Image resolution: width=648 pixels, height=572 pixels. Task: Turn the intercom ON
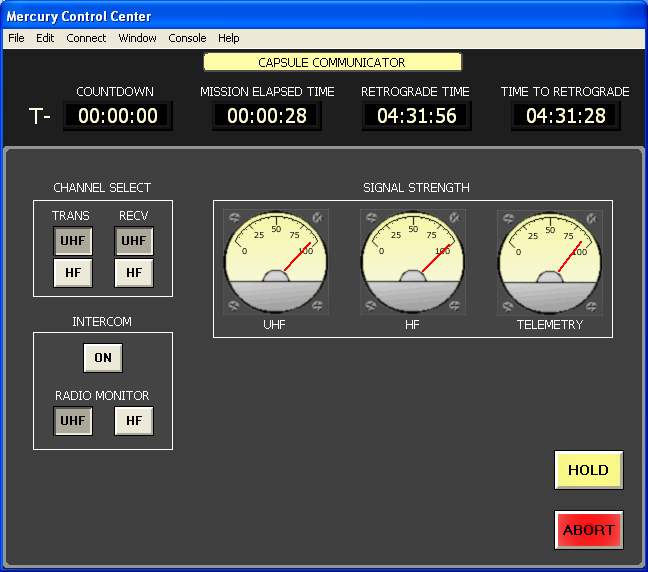[x=102, y=358]
